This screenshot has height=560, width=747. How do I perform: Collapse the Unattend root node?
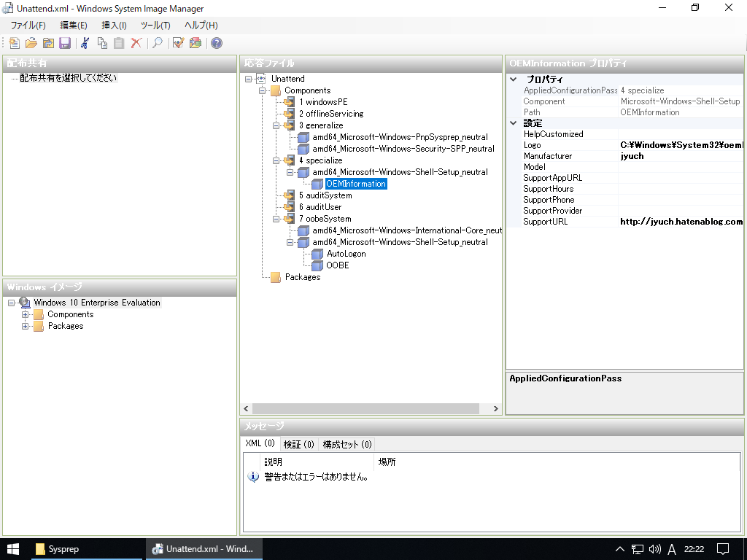coord(248,79)
